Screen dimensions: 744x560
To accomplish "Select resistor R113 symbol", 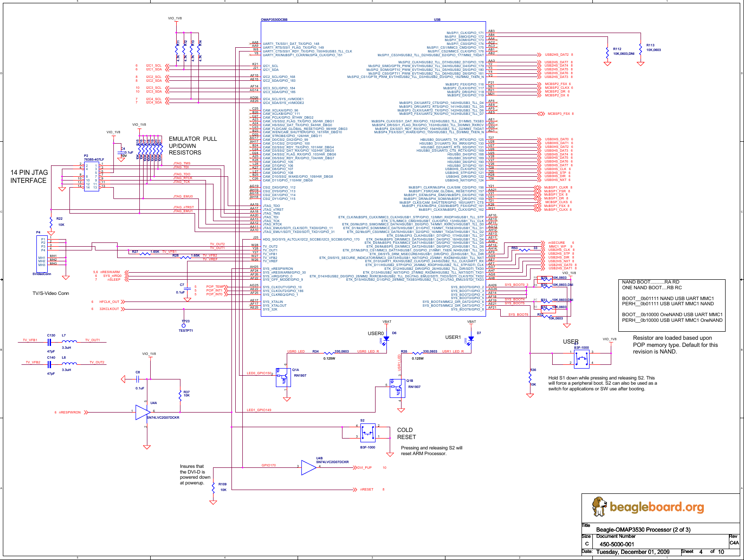I will point(641,48).
